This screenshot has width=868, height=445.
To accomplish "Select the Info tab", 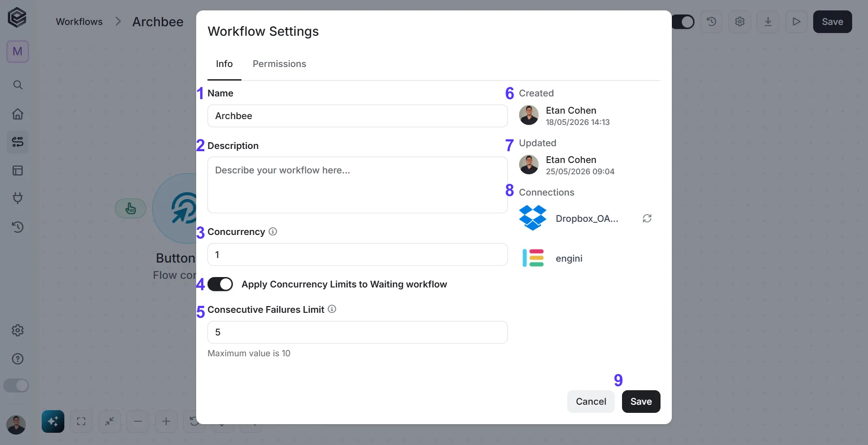I will tap(224, 64).
